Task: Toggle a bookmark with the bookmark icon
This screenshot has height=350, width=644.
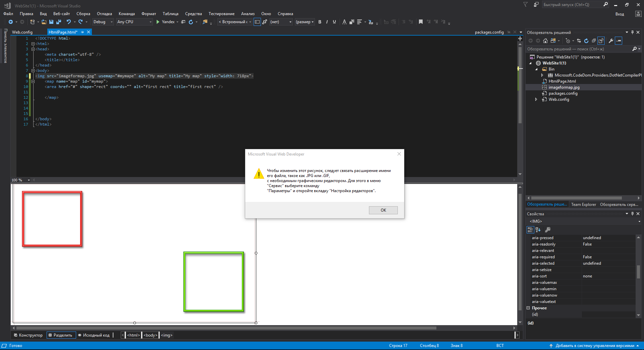Action: (x=421, y=22)
